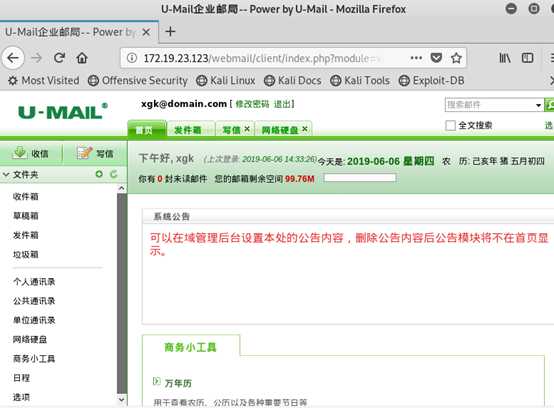This screenshot has width=554, height=408.
Task: Open 商务小工具 in the sidebar
Action: [34, 359]
